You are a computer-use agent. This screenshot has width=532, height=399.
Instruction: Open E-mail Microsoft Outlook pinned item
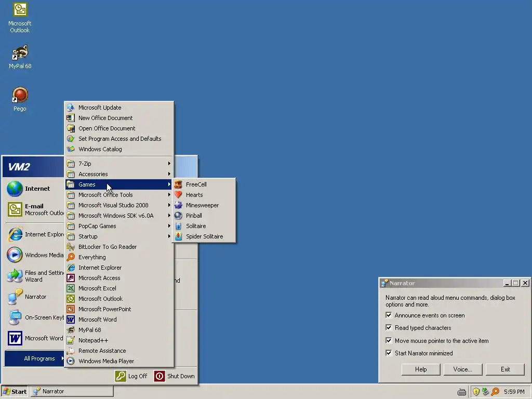(x=35, y=209)
